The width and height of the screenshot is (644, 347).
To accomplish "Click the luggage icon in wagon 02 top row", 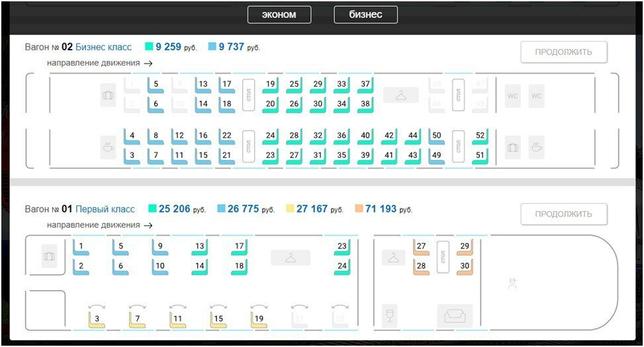I will pyautogui.click(x=108, y=95).
